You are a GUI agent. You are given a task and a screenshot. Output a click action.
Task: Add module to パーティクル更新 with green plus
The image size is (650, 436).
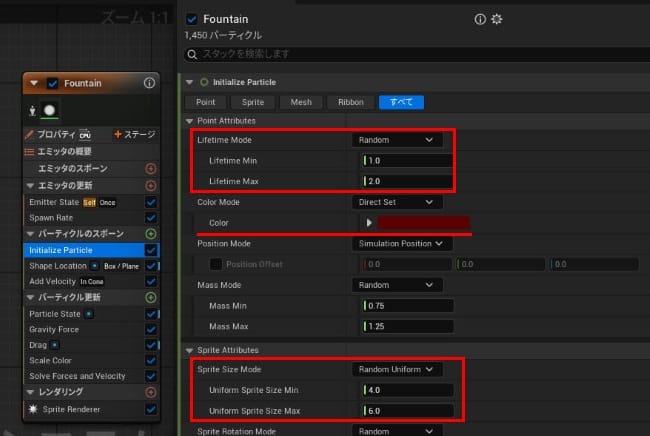151,297
